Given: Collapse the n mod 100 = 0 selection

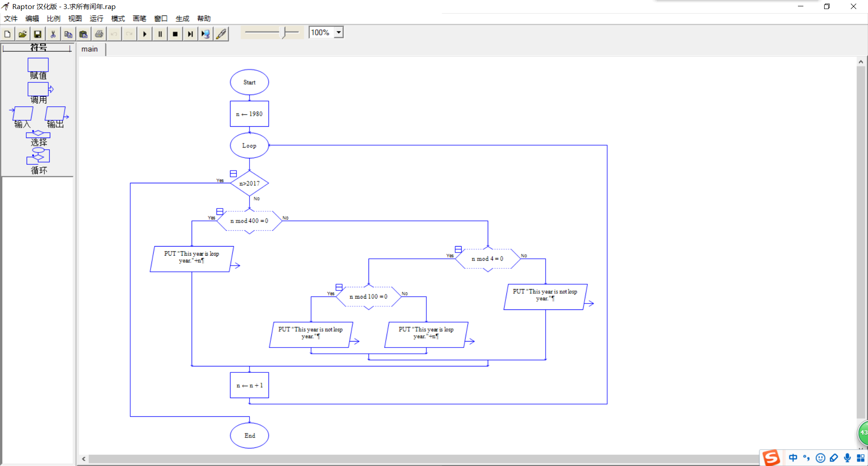Looking at the screenshot, I should click(x=339, y=287).
